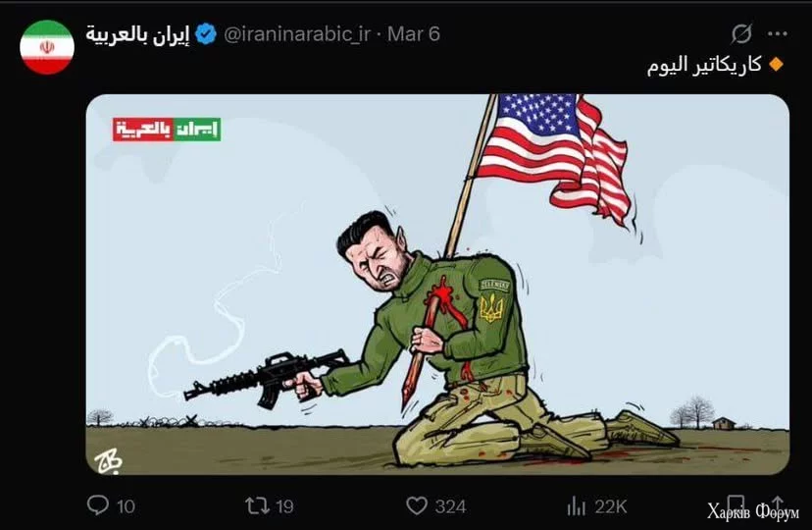
Task: Like the post with the heart icon
Action: 417,505
